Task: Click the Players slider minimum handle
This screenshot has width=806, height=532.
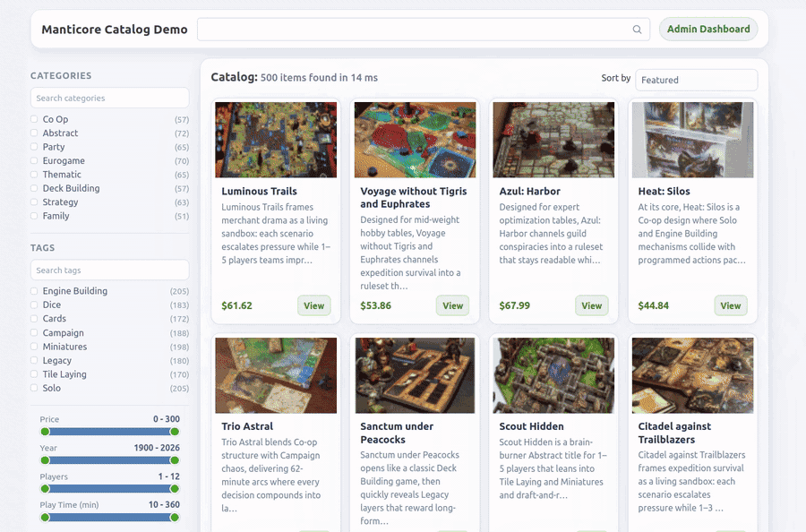Action: click(46, 488)
